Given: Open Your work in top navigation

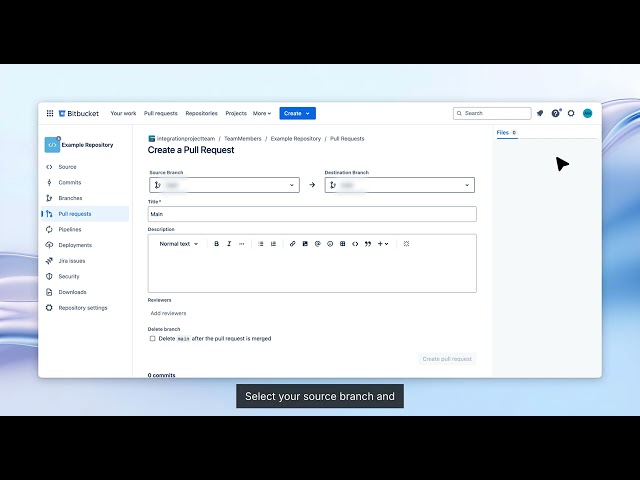Looking at the screenshot, I should (123, 113).
